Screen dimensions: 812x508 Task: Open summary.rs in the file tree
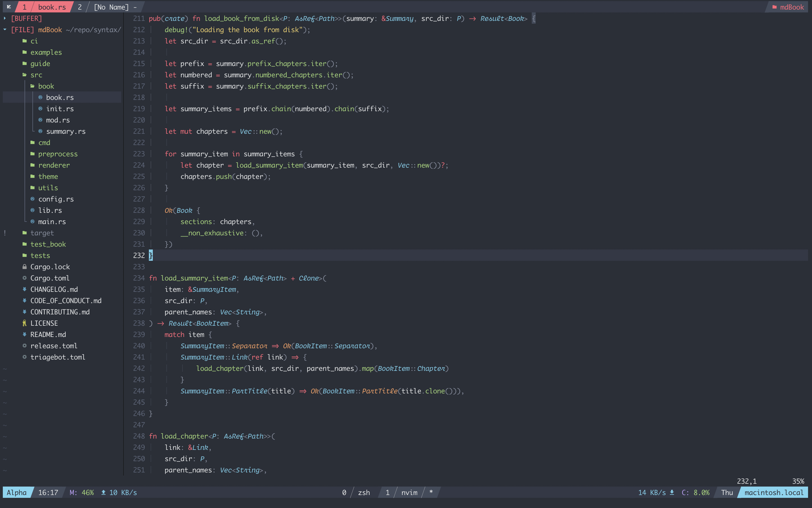click(66, 131)
